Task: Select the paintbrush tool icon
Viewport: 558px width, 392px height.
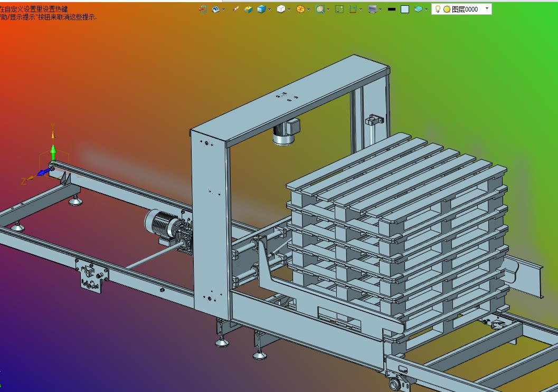Action: tap(235, 9)
